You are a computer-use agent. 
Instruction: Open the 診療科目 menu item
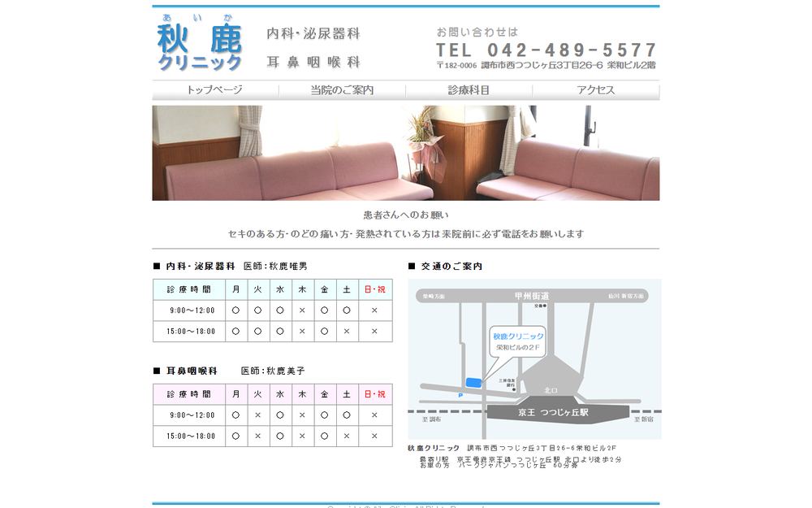click(469, 90)
